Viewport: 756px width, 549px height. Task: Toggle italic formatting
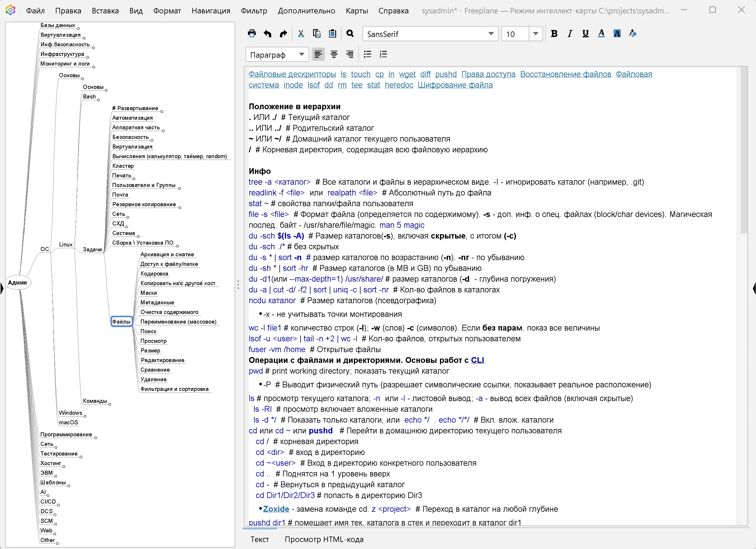pos(570,33)
